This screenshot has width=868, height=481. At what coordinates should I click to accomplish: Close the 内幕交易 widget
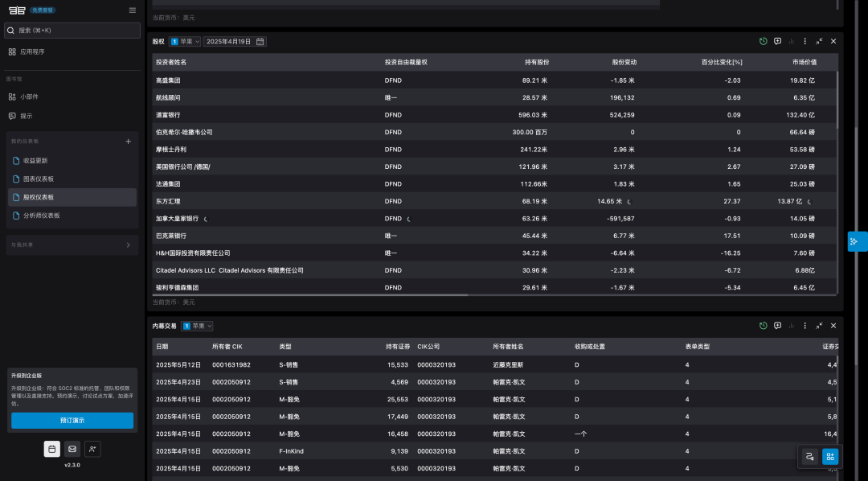(833, 326)
